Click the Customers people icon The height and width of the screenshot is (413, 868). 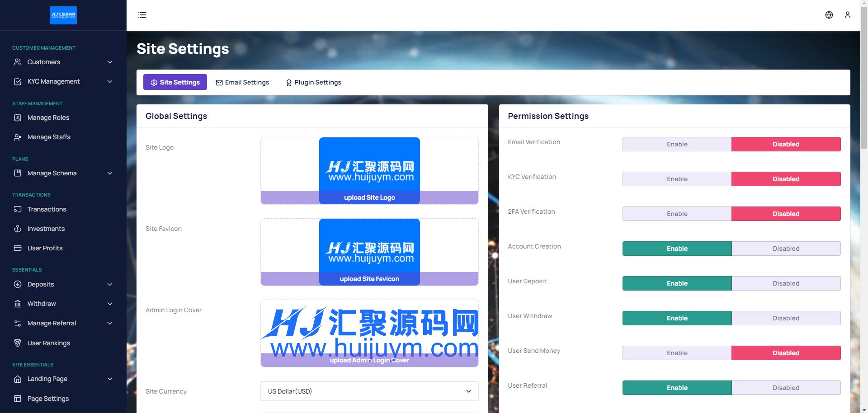pyautogui.click(x=18, y=62)
